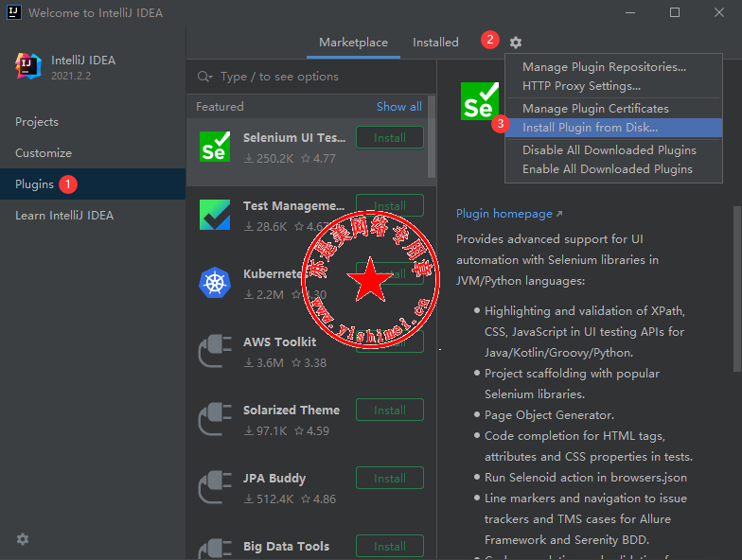Open Projects in the sidebar
This screenshot has width=742, height=560.
click(93, 121)
